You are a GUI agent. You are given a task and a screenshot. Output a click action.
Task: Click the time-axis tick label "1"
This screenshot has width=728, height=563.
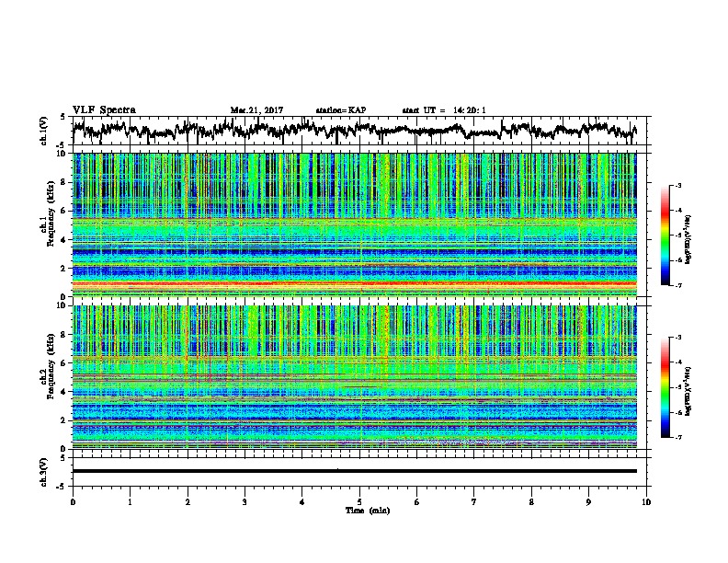pos(130,502)
